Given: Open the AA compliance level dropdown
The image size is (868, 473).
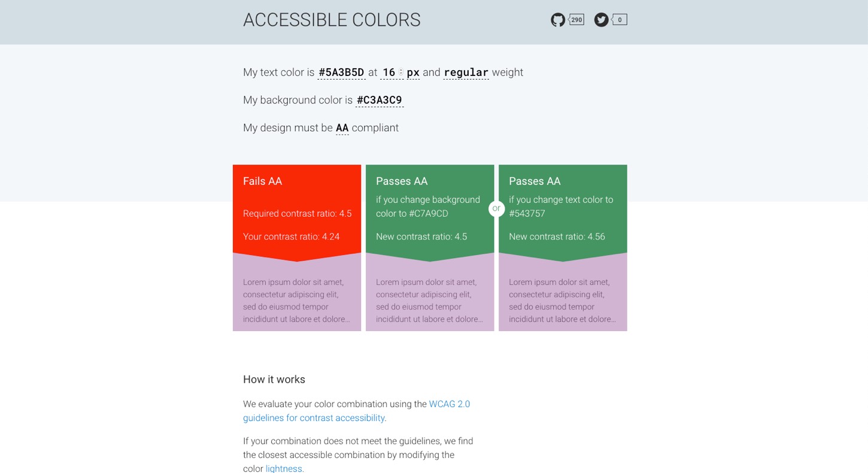Looking at the screenshot, I should click(342, 128).
